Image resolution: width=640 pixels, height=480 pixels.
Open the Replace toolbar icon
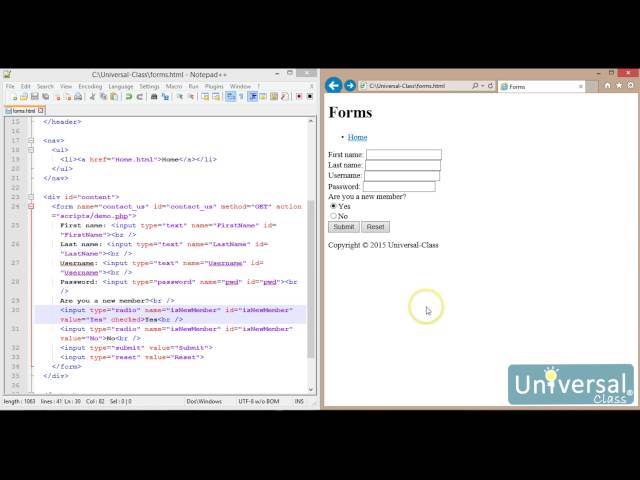point(165,97)
